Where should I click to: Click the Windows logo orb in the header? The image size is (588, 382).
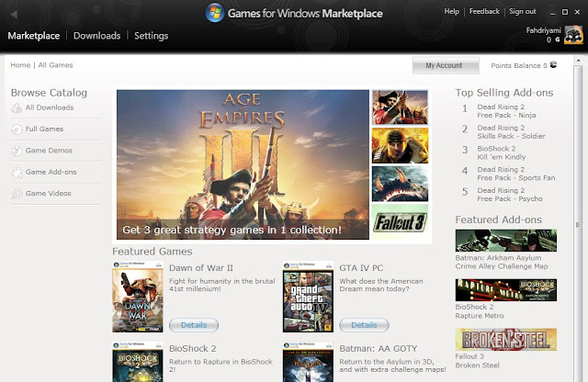[x=215, y=13]
